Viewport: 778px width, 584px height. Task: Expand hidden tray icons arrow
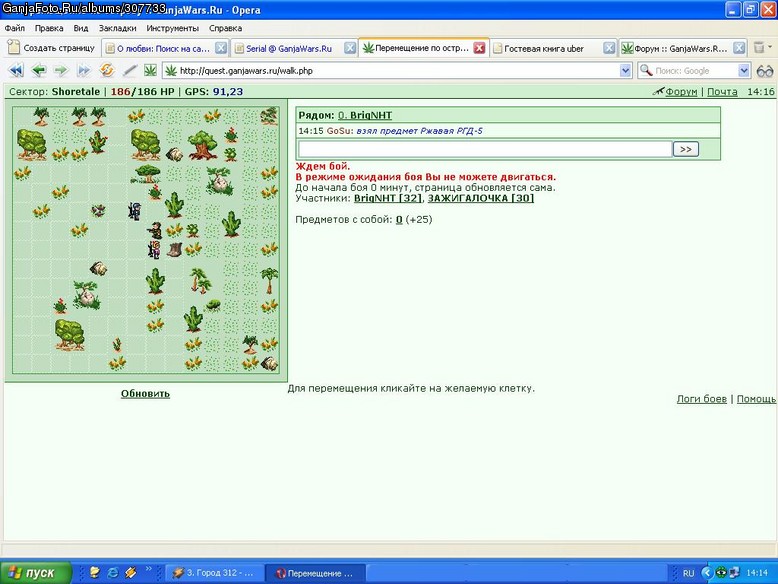pyautogui.click(x=706, y=573)
